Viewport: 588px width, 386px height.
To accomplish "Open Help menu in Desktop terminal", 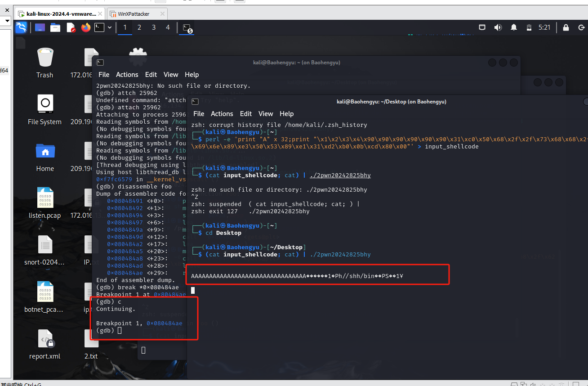I will 286,114.
